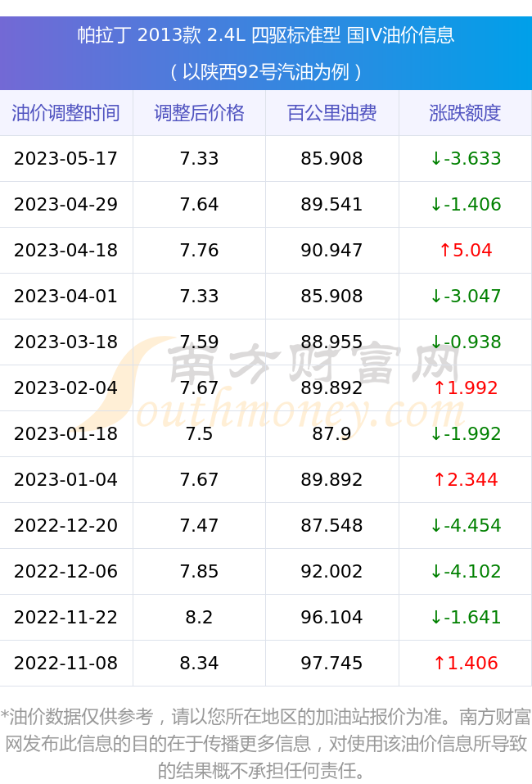Select the 2023-05-17 date cell
This screenshot has width=532, height=784.
[66, 158]
